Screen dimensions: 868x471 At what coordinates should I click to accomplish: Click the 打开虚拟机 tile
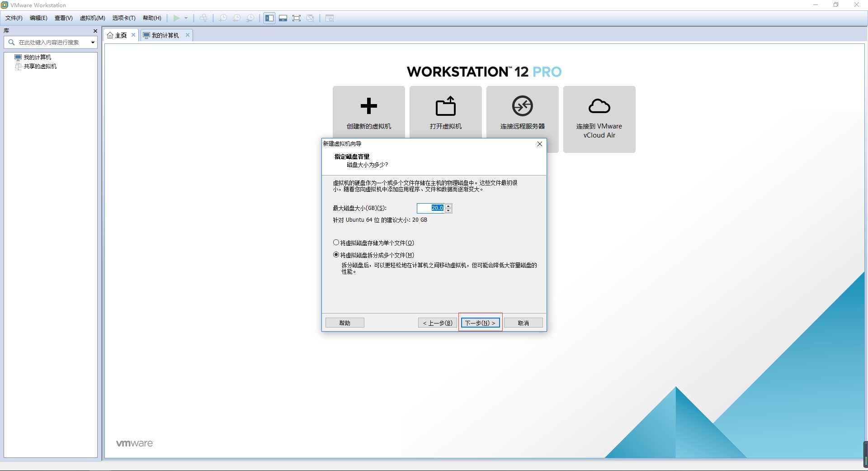tap(446, 112)
